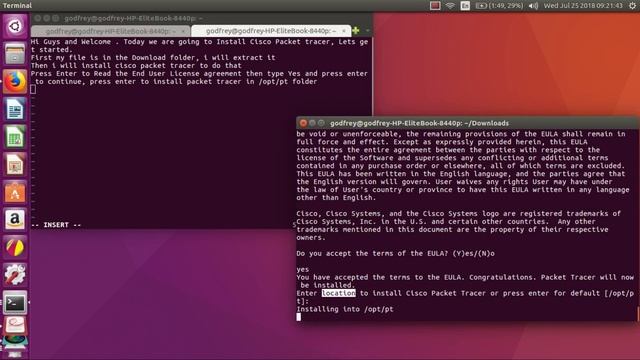The height and width of the screenshot is (360, 640).
Task: Open the Wi-Fi network indicator
Action: [x=450, y=6]
